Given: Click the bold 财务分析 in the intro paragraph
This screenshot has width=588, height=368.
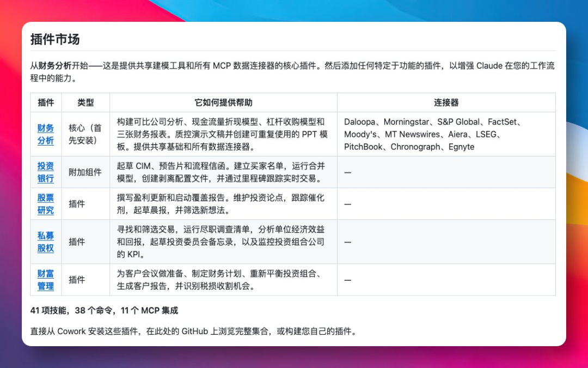Looking at the screenshot, I should click(55, 66).
